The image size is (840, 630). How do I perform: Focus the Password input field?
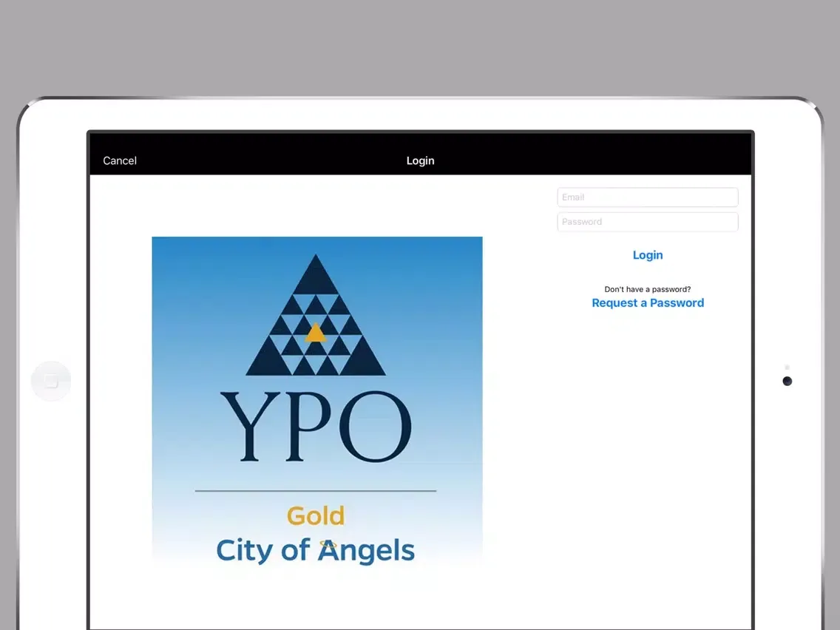(x=648, y=222)
